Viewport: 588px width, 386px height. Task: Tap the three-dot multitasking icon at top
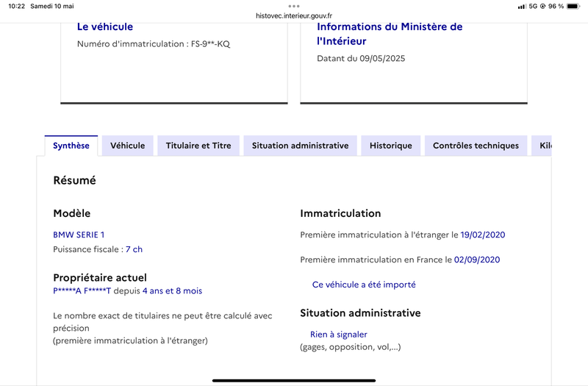tap(294, 6)
